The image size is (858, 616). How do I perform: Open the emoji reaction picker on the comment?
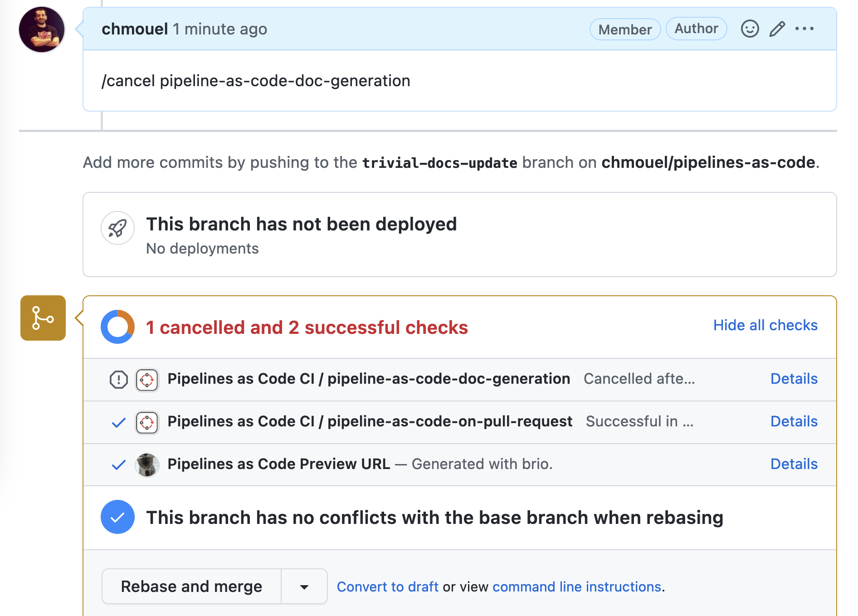pos(750,29)
